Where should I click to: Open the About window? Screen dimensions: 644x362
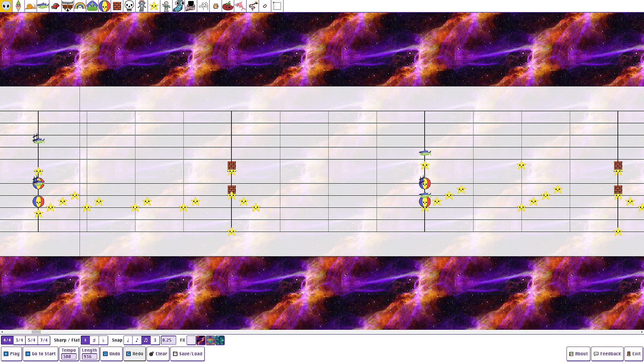[x=578, y=354]
